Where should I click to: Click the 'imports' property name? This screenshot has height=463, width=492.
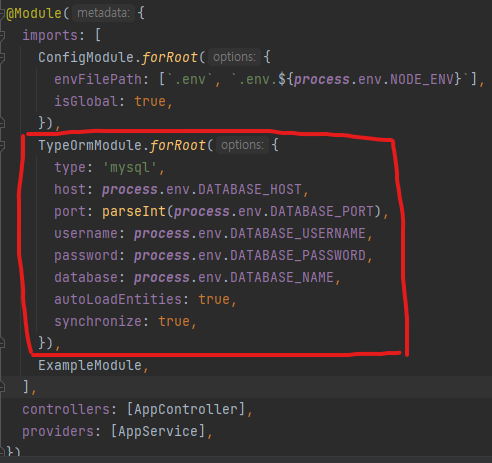point(50,35)
